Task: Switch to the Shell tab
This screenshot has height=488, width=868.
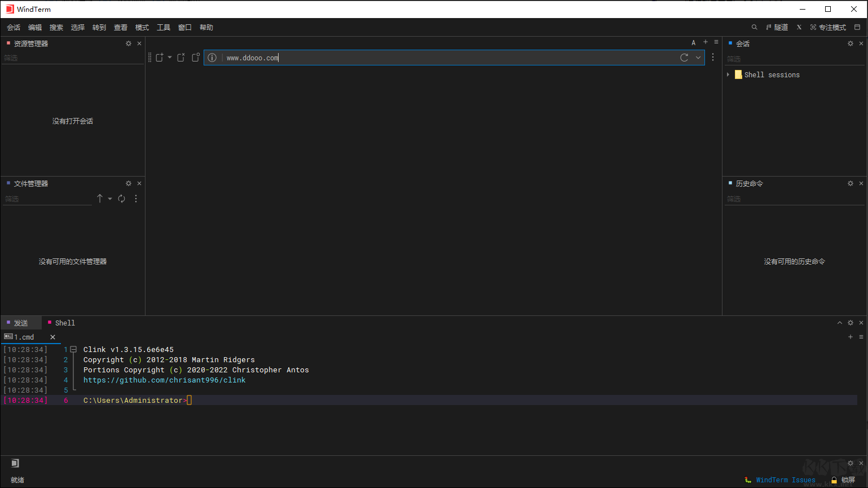Action: coord(64,323)
